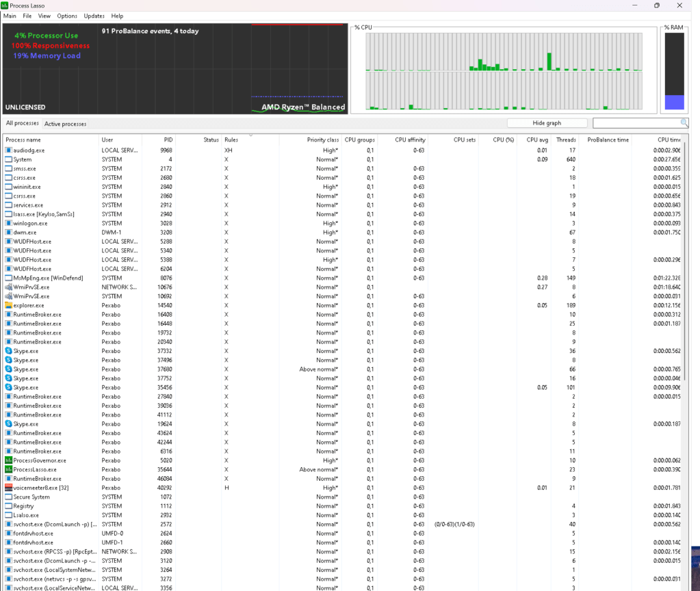Open the File menu

click(x=27, y=16)
